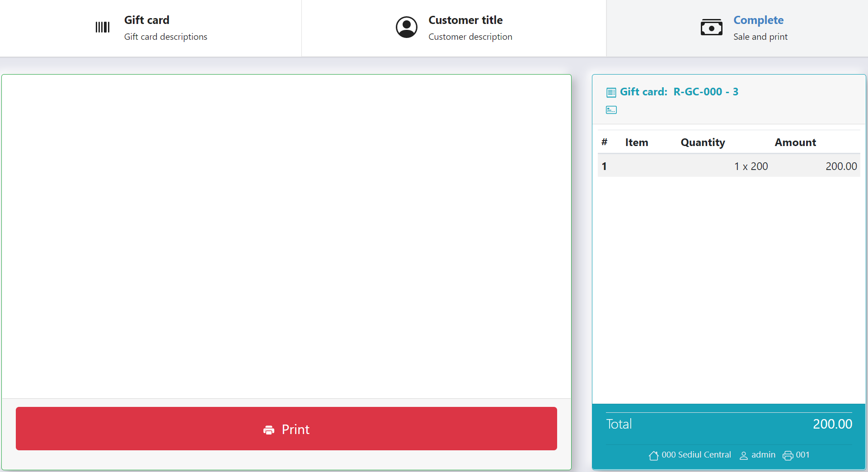Switch to the Customer title step
This screenshot has height=472, width=868.
[x=454, y=28]
